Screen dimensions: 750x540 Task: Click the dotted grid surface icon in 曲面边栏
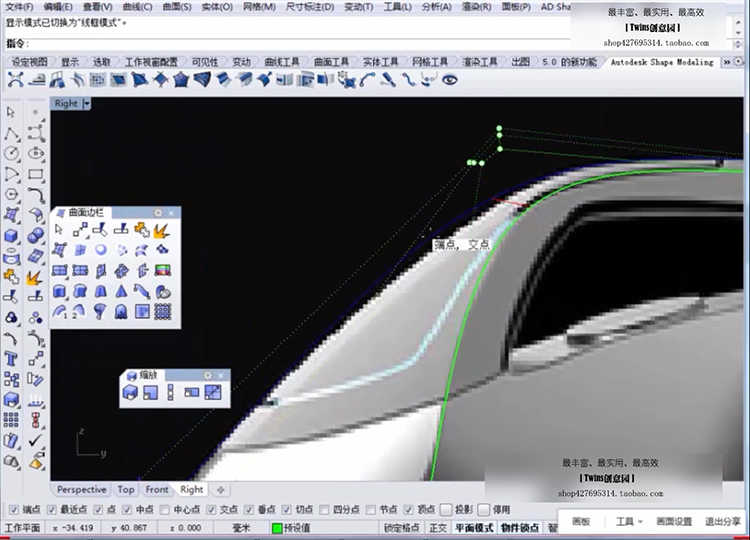click(163, 312)
